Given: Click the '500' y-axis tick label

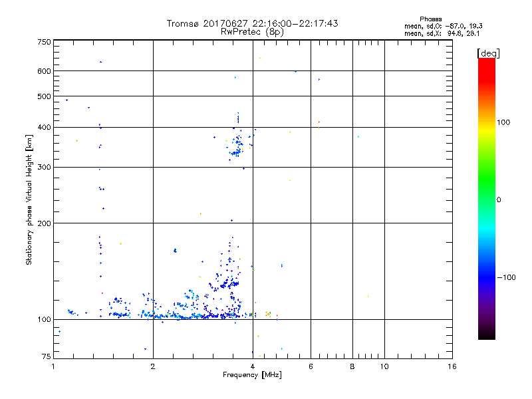Looking at the screenshot, I should point(44,96).
